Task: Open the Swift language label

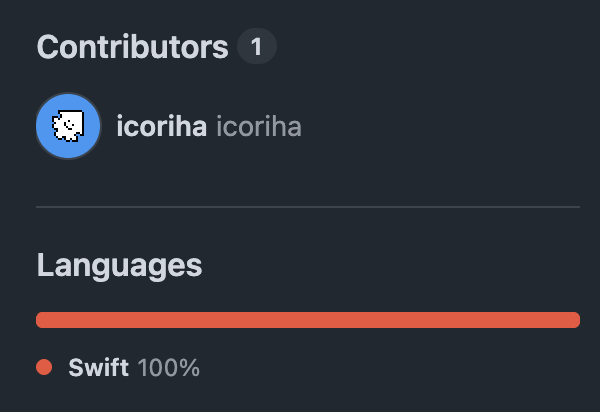Action: click(x=98, y=368)
